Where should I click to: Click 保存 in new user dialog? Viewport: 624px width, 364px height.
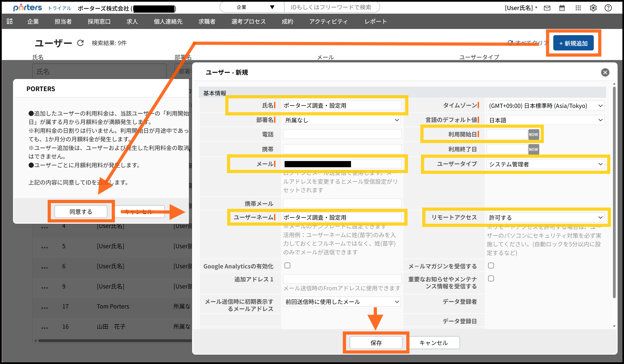pyautogui.click(x=376, y=343)
